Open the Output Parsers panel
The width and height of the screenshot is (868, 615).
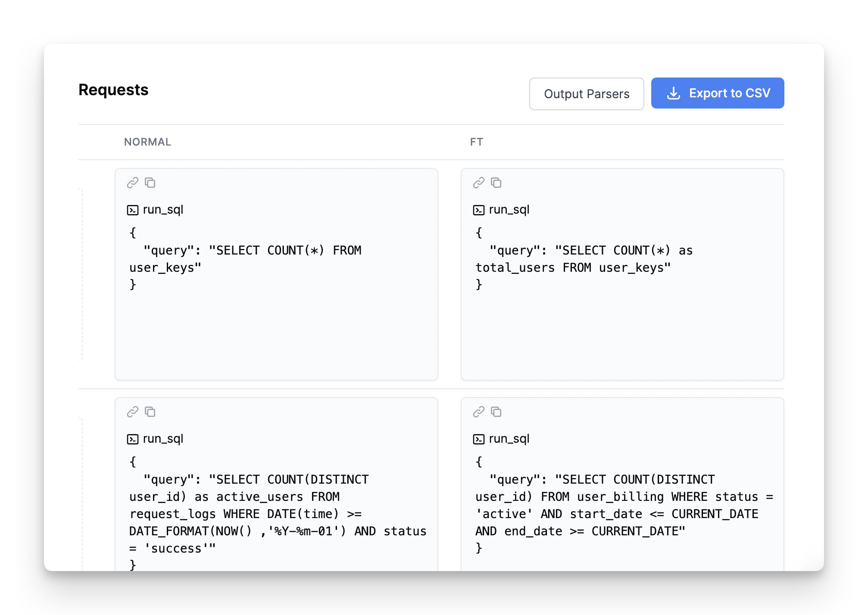tap(586, 93)
